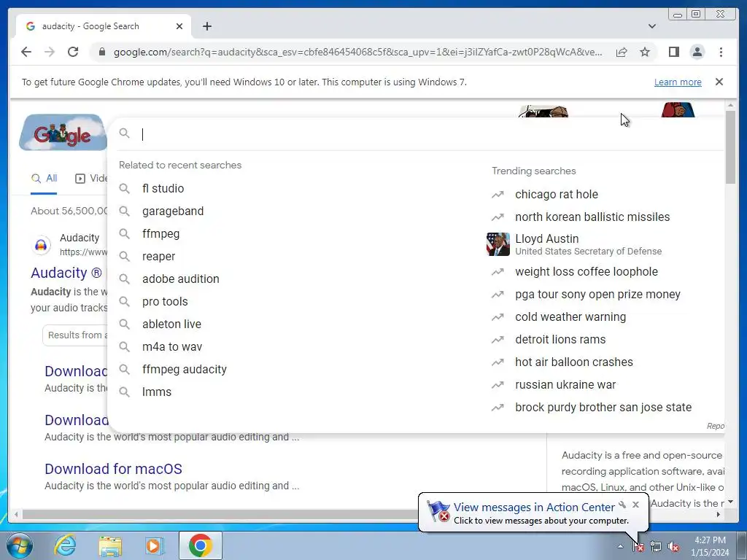The image size is (747, 560).
Task: Choose 'north korean ballistic missiles' trend
Action: (x=592, y=217)
